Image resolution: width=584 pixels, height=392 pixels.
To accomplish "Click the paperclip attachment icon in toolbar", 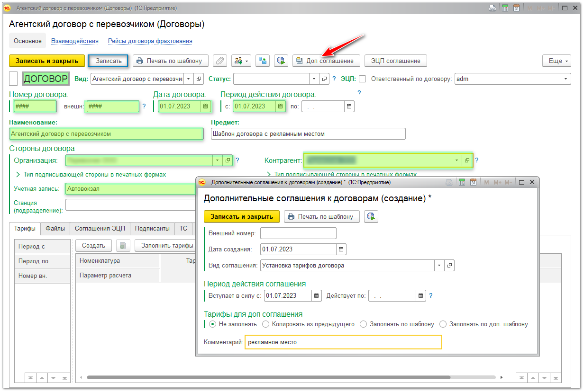I will tap(219, 61).
